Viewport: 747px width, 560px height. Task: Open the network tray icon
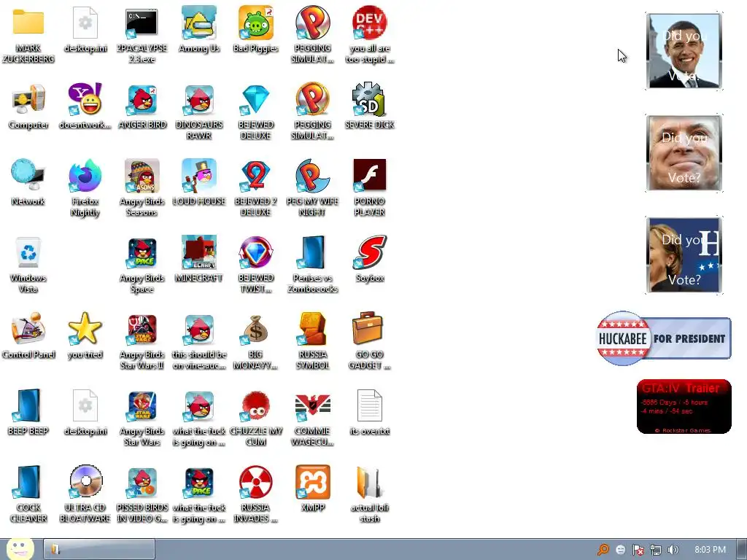656,550
